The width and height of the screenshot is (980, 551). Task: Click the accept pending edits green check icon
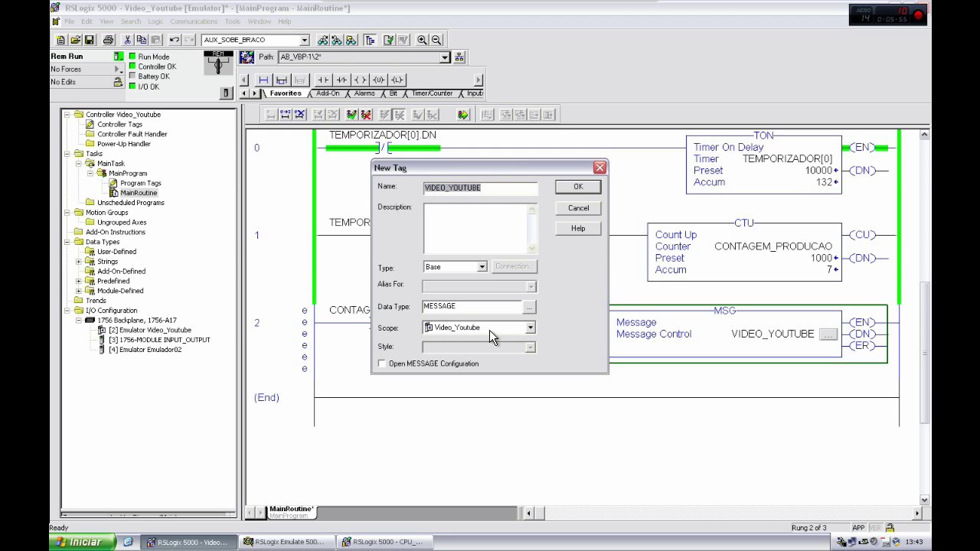click(351, 115)
